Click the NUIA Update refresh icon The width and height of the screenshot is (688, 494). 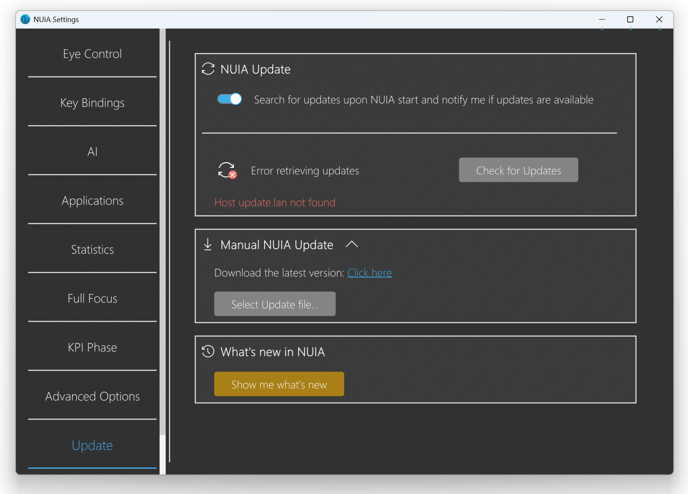tap(208, 69)
